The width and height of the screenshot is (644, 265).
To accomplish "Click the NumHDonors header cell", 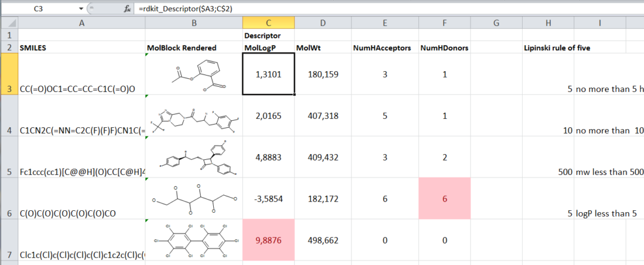I will 445,47.
